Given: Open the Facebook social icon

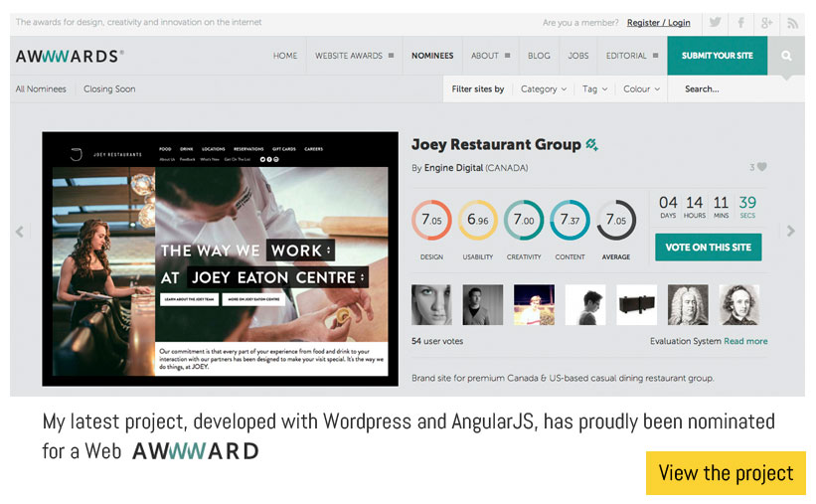Looking at the screenshot, I should point(740,23).
